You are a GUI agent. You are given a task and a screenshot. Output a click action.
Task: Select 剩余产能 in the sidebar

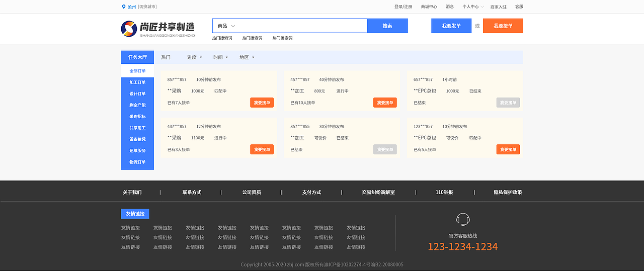click(x=137, y=105)
